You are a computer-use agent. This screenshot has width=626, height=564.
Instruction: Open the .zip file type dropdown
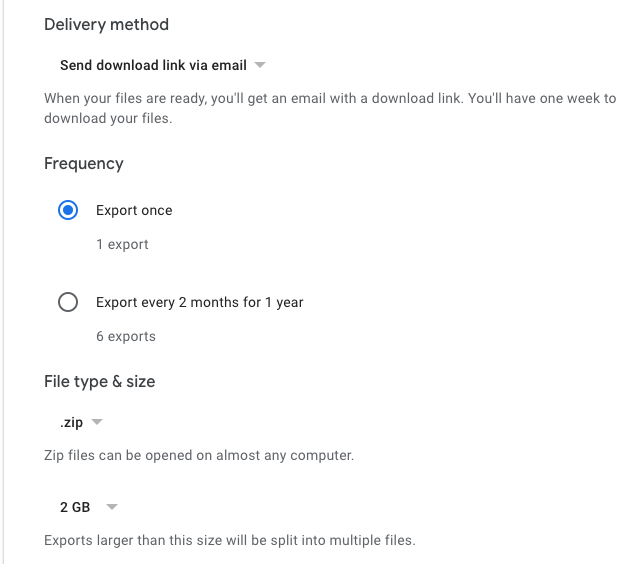71,423
